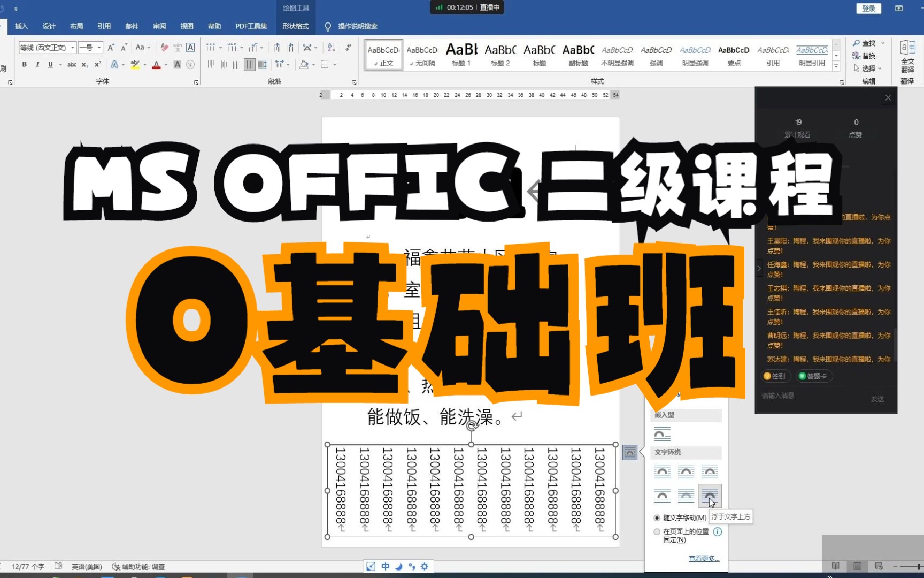This screenshot has width=924, height=578.
Task: Select in front of text wrapping option
Action: click(710, 496)
